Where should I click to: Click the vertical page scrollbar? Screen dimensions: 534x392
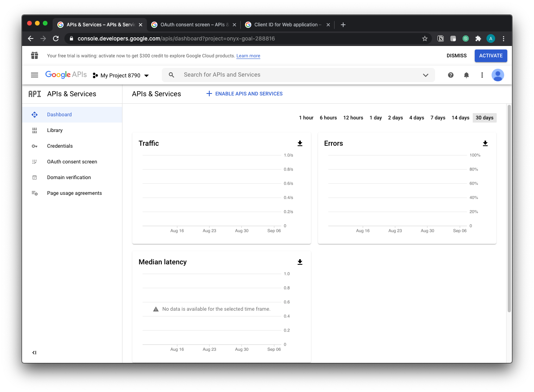(509, 208)
